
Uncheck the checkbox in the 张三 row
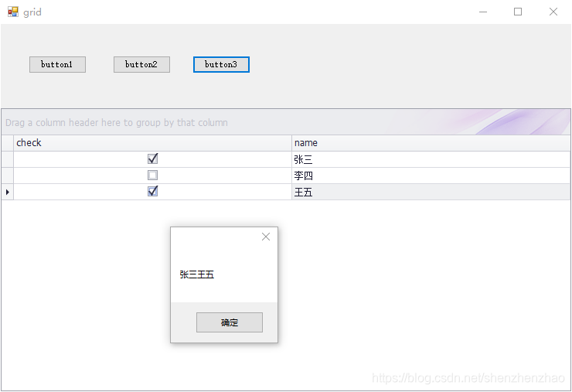pos(153,159)
